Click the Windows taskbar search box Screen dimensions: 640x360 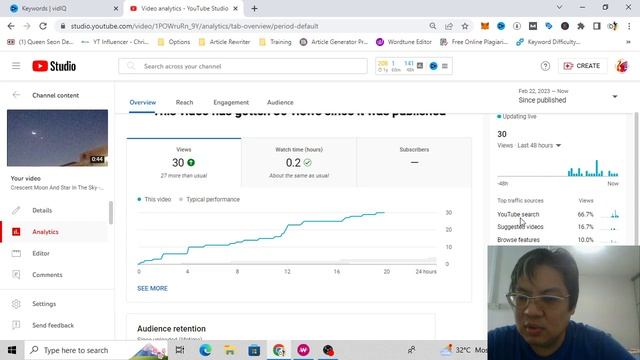pyautogui.click(x=96, y=350)
